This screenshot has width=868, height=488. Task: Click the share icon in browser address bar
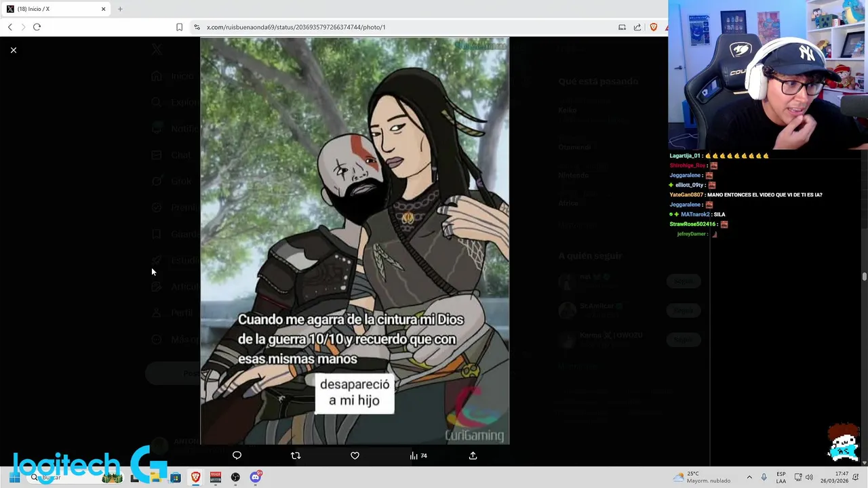click(x=637, y=27)
